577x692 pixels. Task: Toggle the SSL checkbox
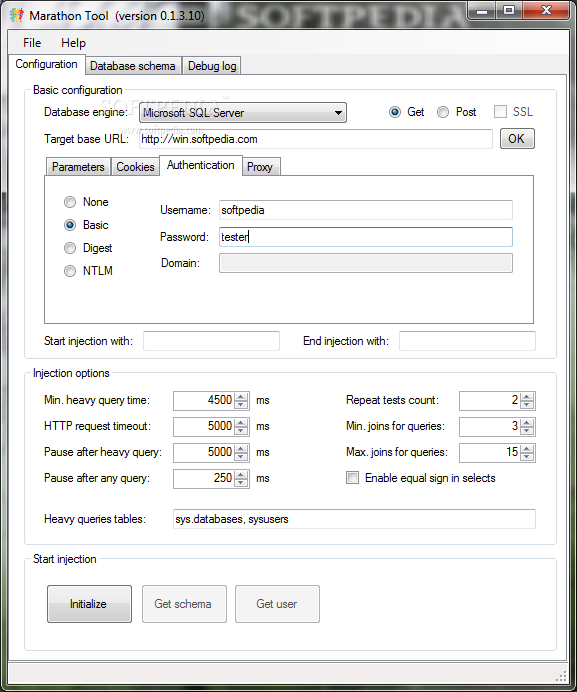click(x=500, y=112)
